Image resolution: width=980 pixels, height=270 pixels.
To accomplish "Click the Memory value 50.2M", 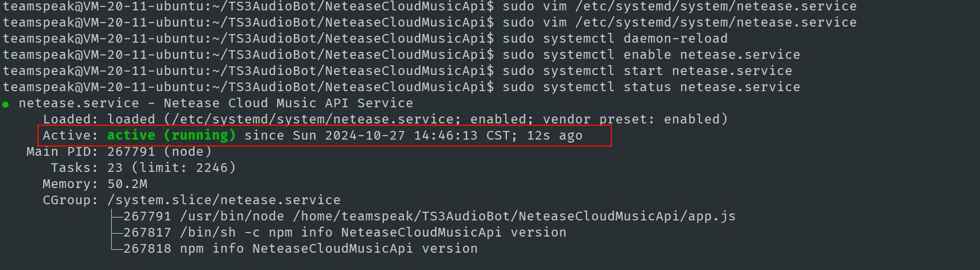I will coord(127,184).
